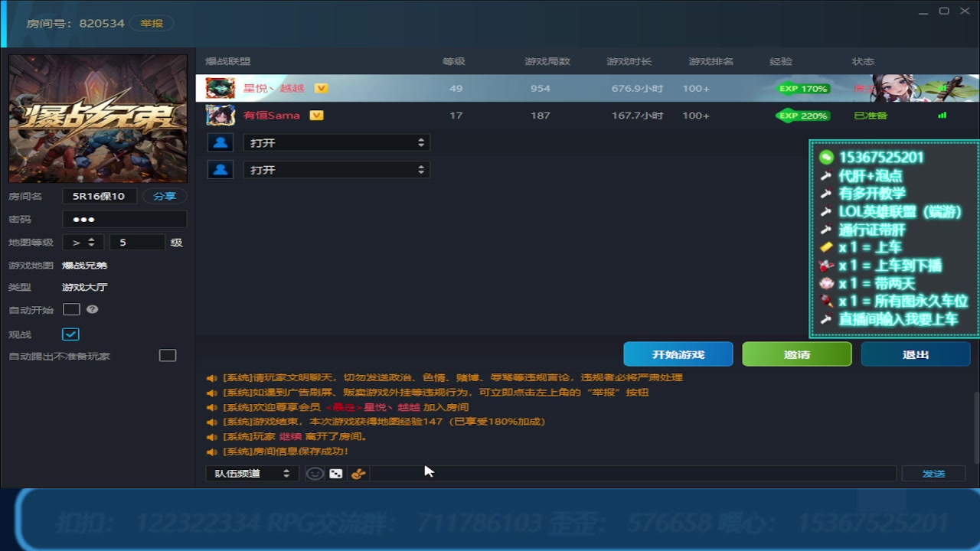Image resolution: width=980 pixels, height=551 pixels.
Task: Click the first empty slot player icon
Action: tap(220, 142)
